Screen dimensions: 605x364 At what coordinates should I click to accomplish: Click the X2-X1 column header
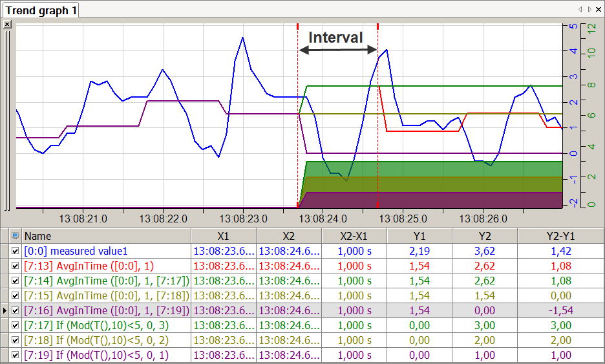354,236
